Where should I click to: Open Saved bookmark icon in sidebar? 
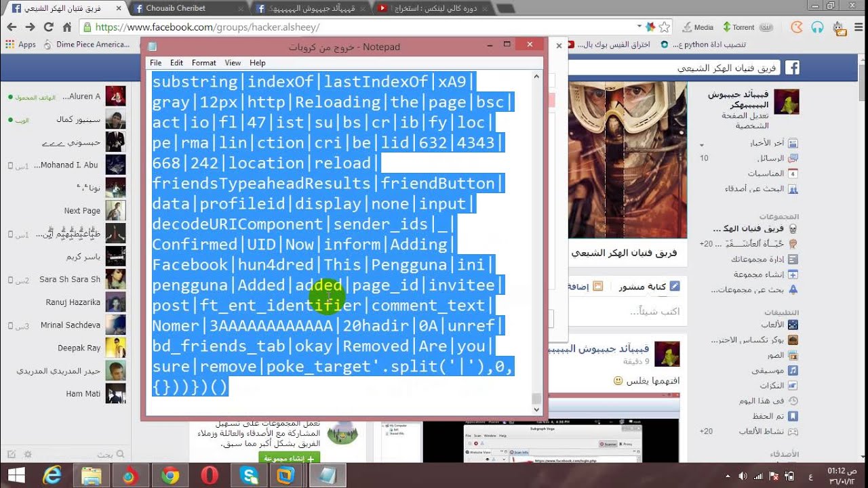click(x=793, y=416)
